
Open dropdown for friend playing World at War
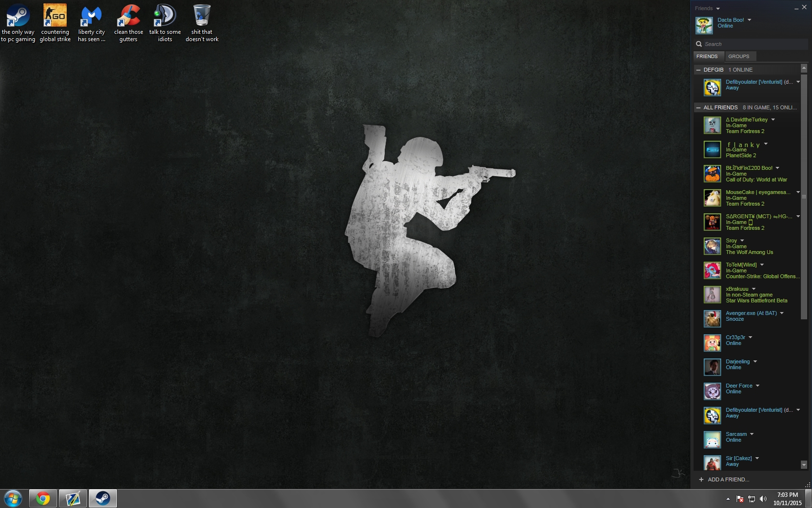coord(778,168)
